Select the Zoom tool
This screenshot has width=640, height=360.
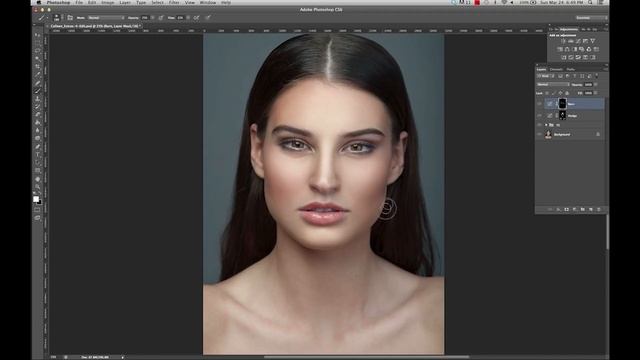click(x=38, y=187)
